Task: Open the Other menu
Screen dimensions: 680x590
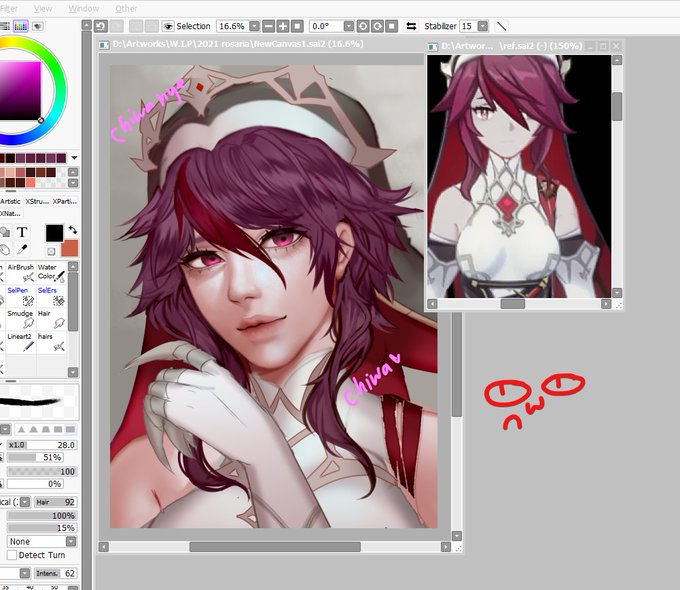Action: coord(126,8)
